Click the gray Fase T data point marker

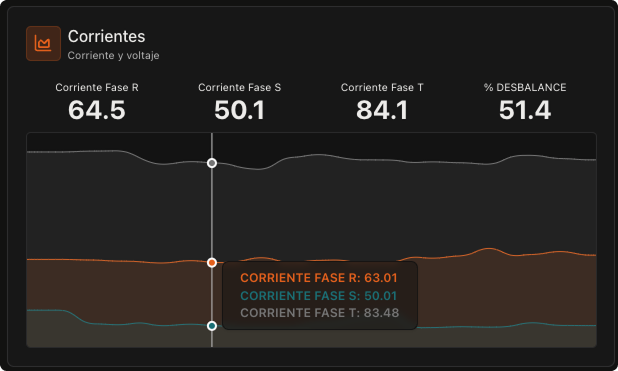click(x=212, y=163)
